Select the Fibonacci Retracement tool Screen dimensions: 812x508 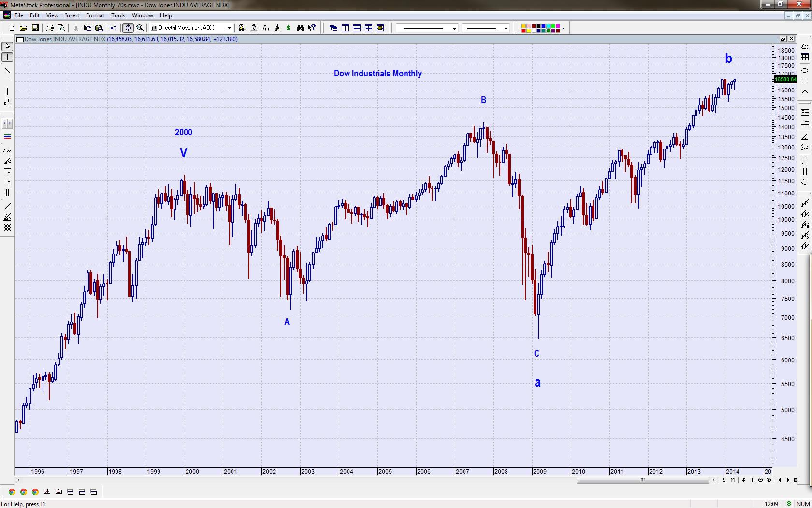coord(7,182)
